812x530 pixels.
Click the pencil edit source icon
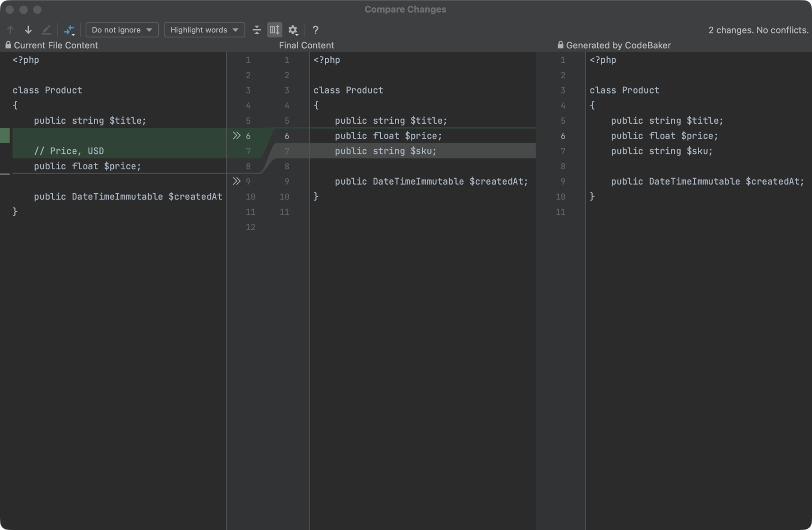point(46,30)
